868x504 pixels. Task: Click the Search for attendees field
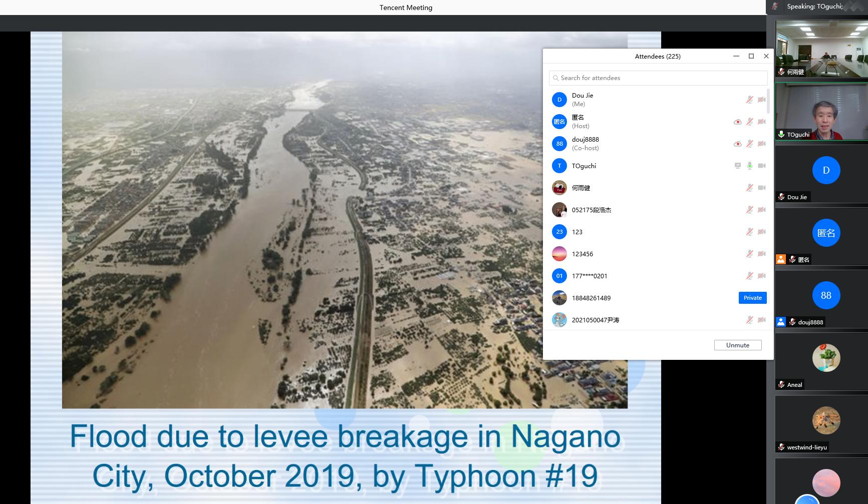658,78
